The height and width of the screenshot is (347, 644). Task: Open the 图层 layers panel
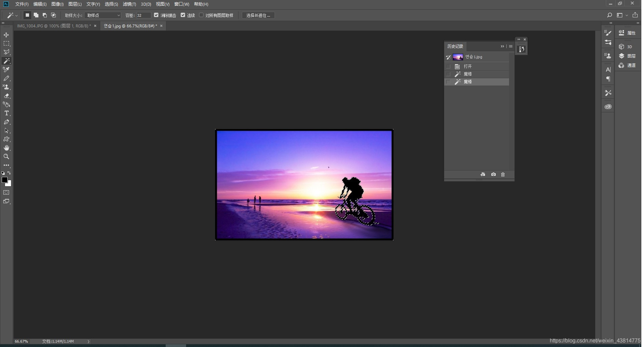click(627, 56)
